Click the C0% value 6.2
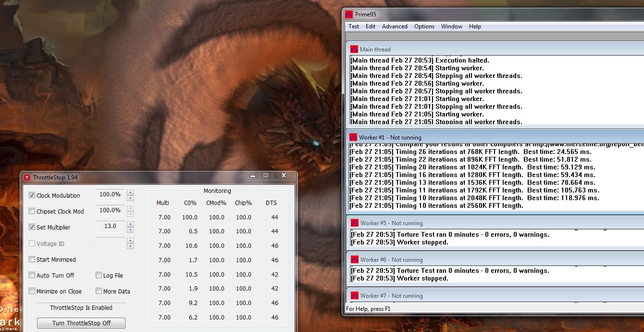The width and height of the screenshot is (644, 332). [194, 318]
